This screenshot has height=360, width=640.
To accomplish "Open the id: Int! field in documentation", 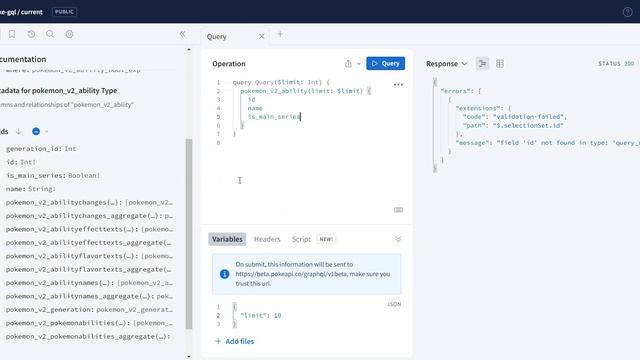I will pos(21,162).
